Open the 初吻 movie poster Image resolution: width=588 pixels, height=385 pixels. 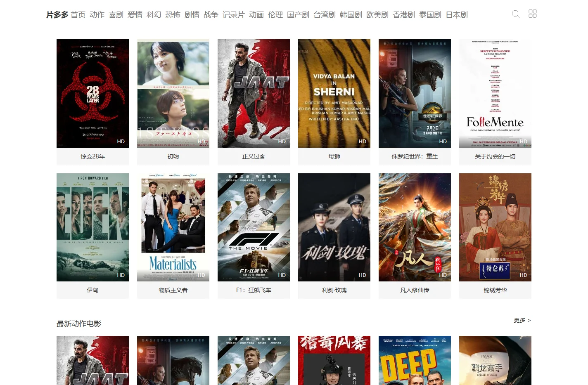point(173,93)
